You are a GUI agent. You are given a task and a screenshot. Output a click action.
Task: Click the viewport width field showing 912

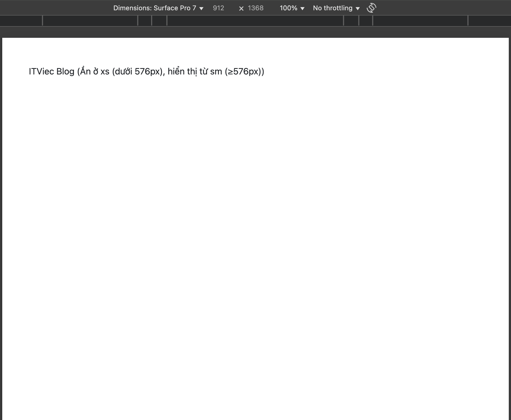coord(219,8)
